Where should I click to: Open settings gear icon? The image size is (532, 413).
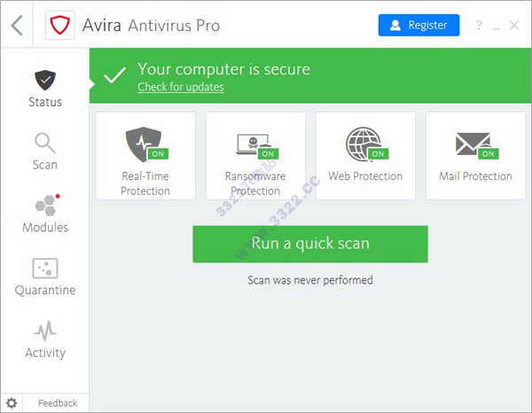(12, 403)
